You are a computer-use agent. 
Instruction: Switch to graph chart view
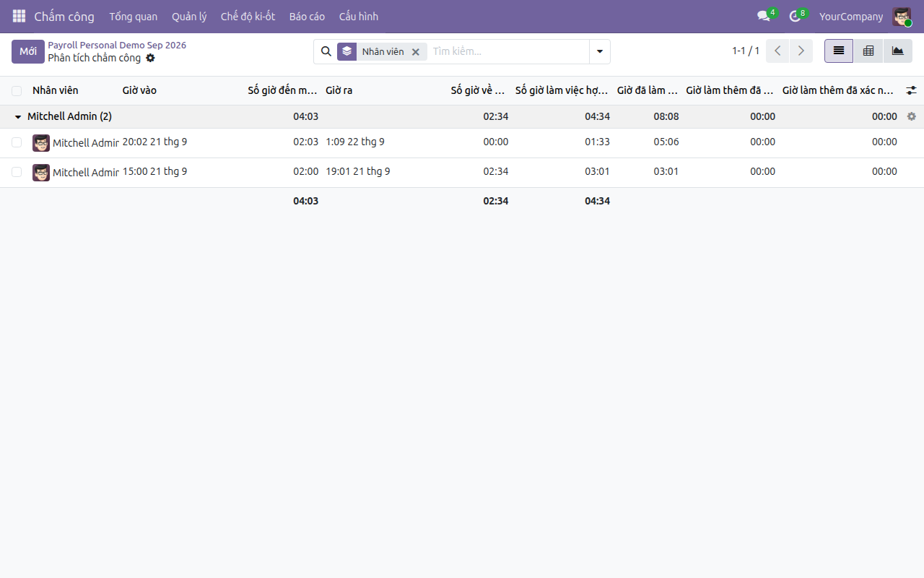[x=898, y=51]
